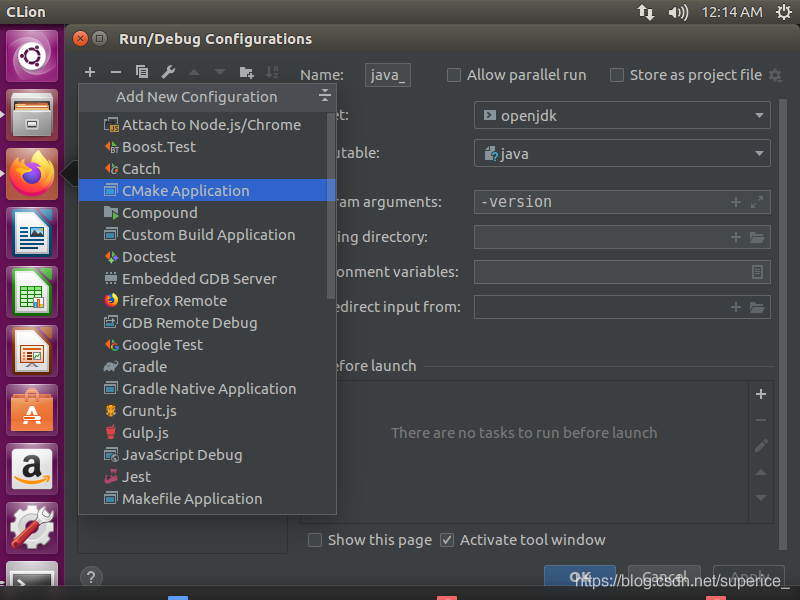800x600 pixels.
Task: Open the java executable dropdown
Action: pyautogui.click(x=622, y=153)
